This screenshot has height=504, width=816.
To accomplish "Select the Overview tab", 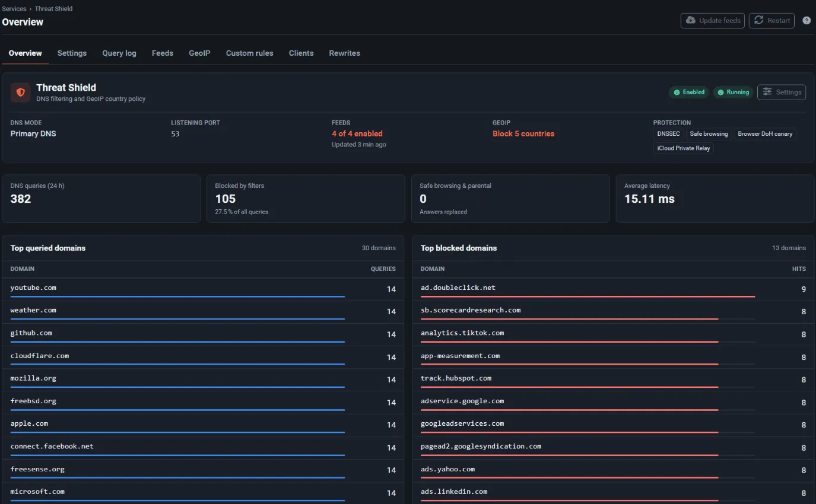I will [x=26, y=53].
